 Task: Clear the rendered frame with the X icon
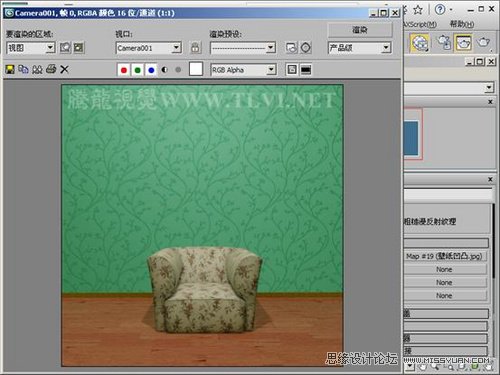(64, 69)
